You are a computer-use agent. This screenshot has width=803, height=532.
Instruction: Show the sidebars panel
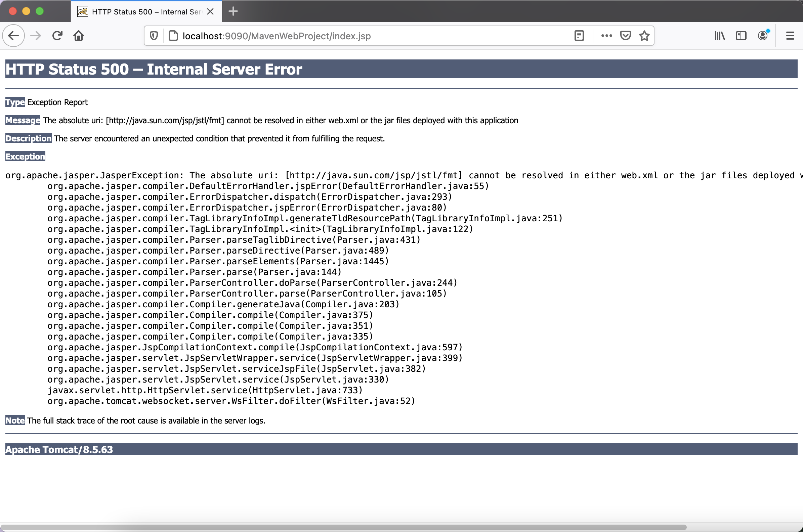[x=741, y=36]
